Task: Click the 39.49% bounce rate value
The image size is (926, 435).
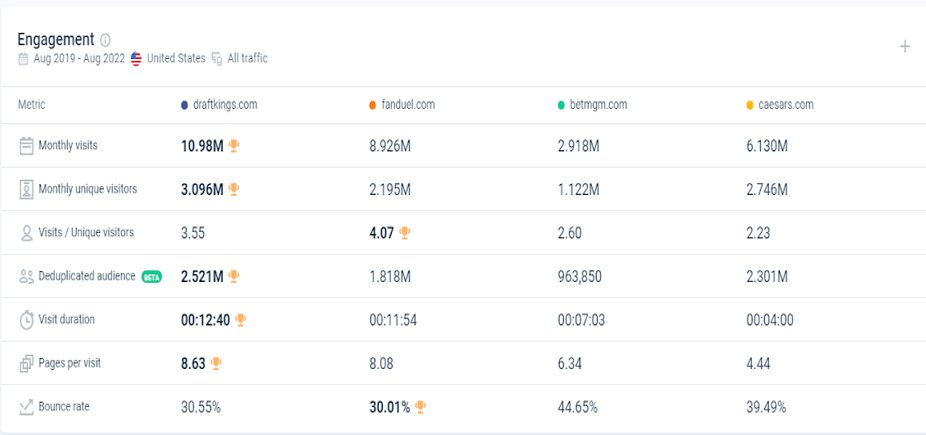Action: point(767,407)
